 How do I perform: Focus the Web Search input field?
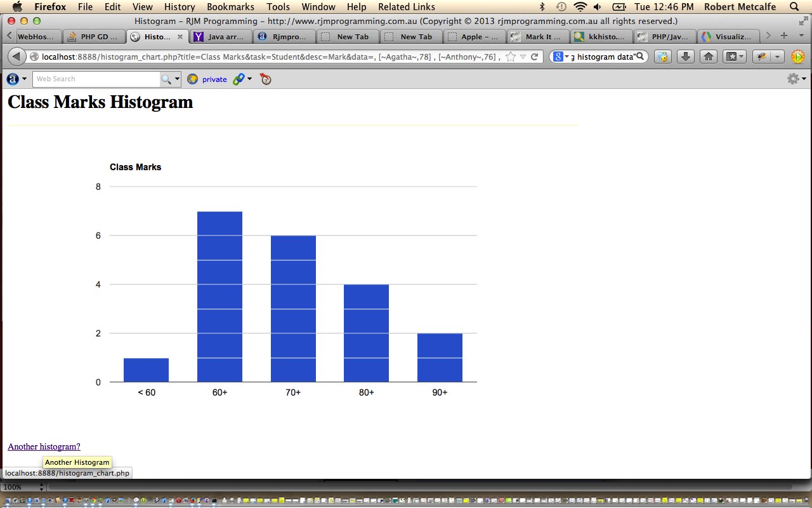point(95,79)
